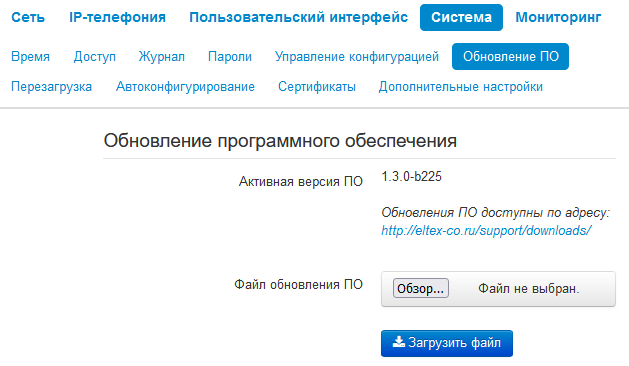
Task: Open the Доступ settings tab
Action: 95,57
